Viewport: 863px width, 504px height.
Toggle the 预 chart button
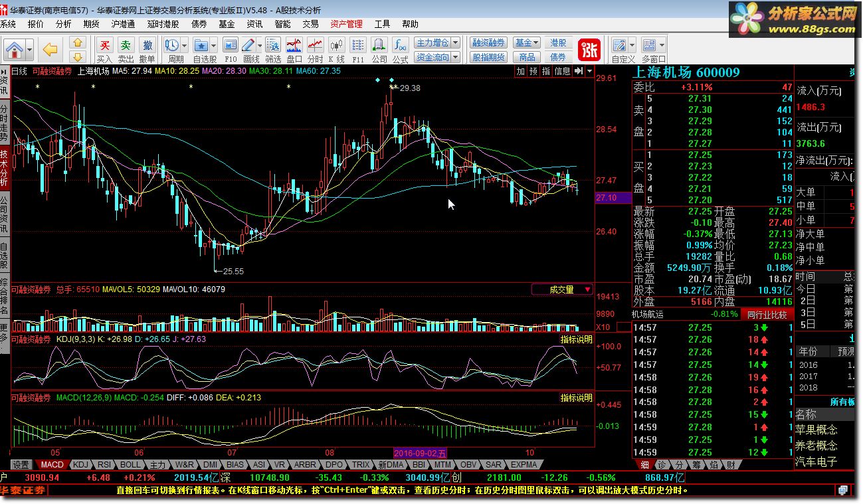[x=533, y=71]
